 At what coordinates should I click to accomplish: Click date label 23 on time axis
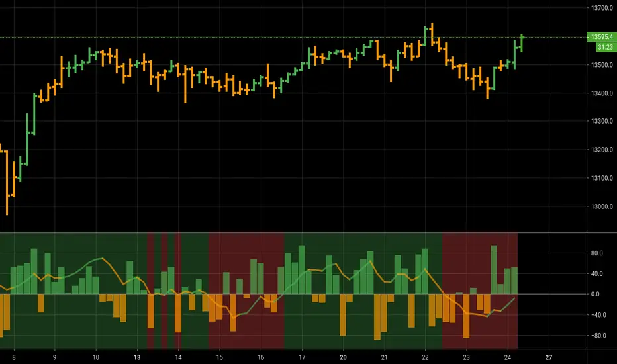[466, 357]
